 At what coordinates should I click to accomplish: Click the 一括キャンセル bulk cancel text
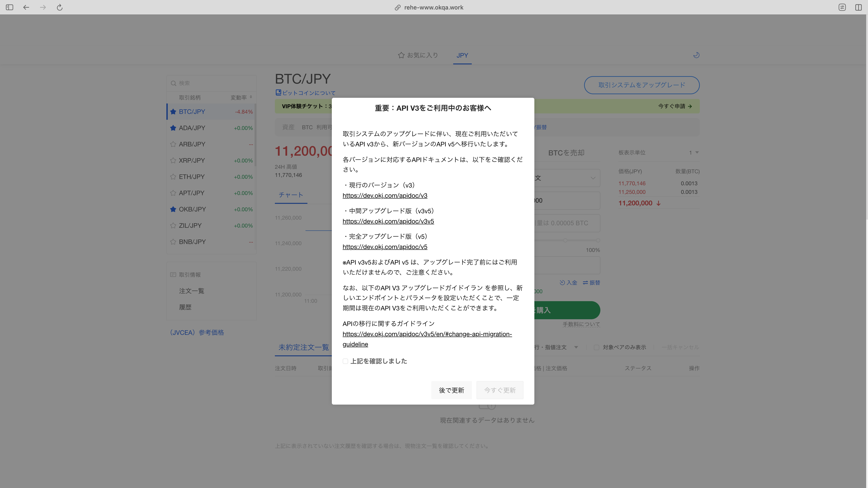pos(680,347)
